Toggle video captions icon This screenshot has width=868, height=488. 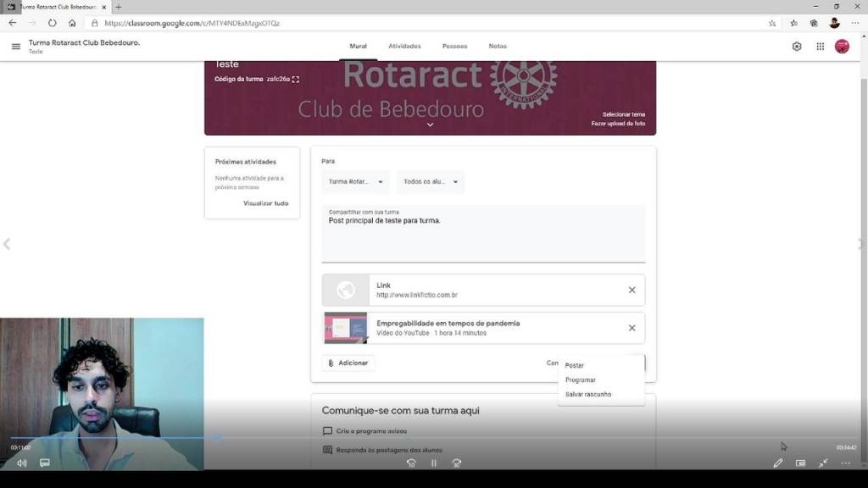tap(45, 463)
